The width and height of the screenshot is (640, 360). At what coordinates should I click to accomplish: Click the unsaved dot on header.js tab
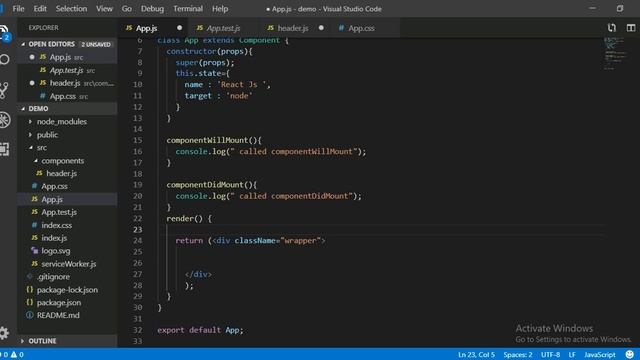[321, 28]
